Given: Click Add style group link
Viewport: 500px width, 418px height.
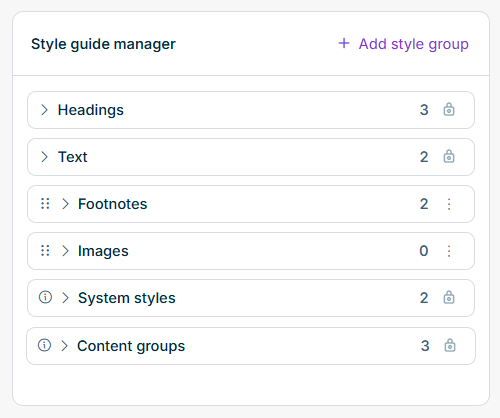Looking at the screenshot, I should [403, 44].
